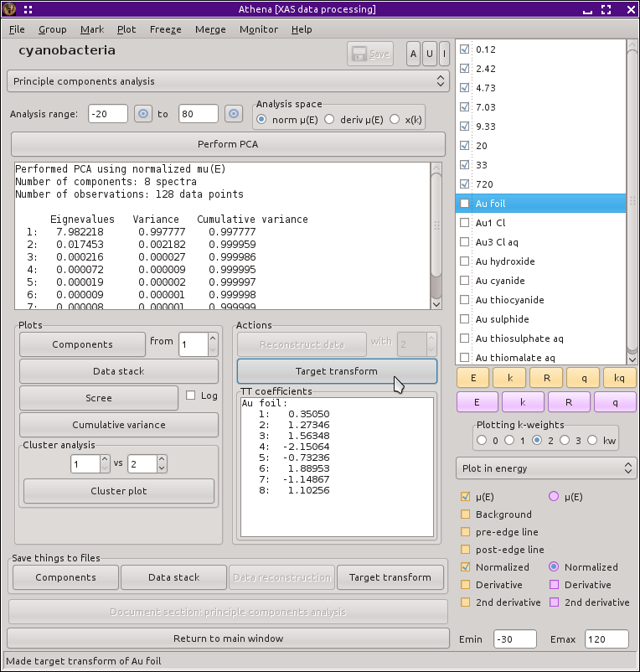Click the group list vertical scrollbar

coord(632,201)
